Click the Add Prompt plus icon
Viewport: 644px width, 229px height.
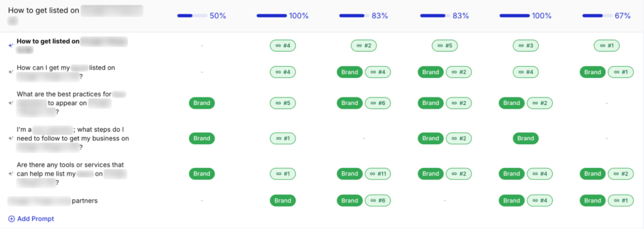pos(11,219)
